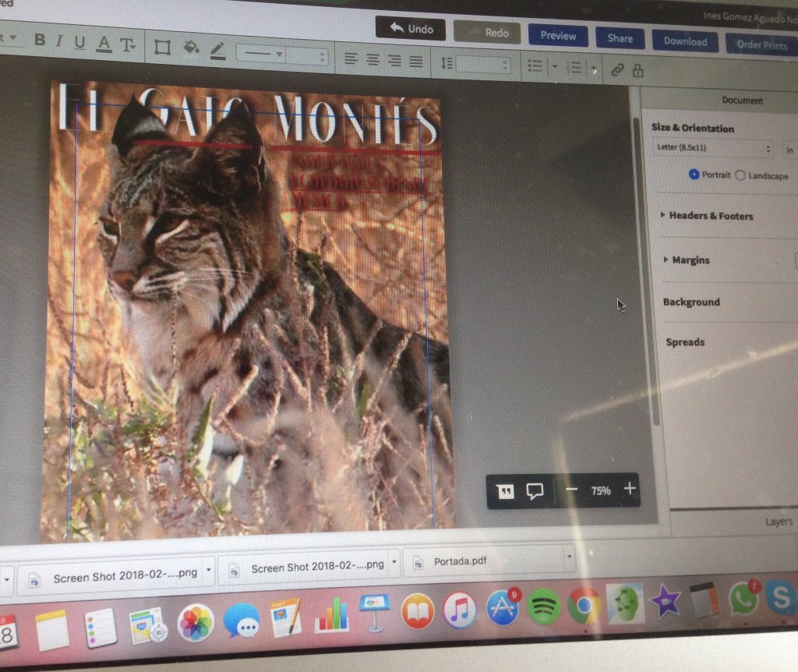Toggle bold text formatting
This screenshot has height=672, width=798.
point(41,41)
